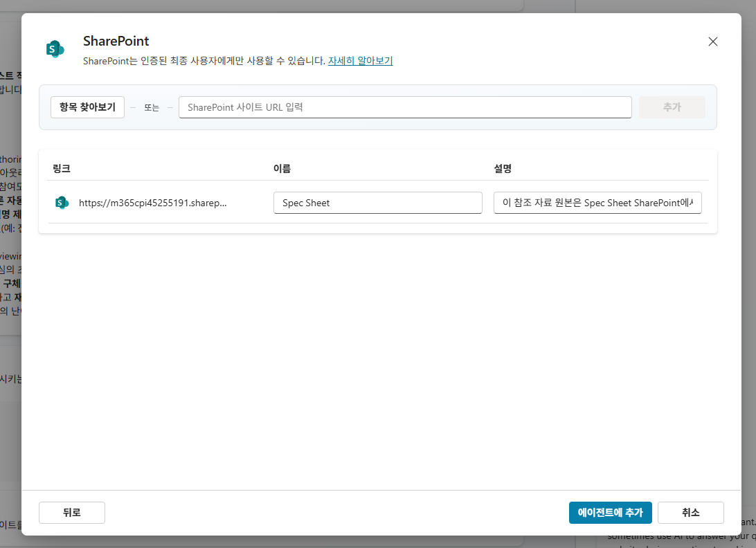Click the SharePoint dialog title text
This screenshot has height=548, width=756.
click(x=116, y=41)
